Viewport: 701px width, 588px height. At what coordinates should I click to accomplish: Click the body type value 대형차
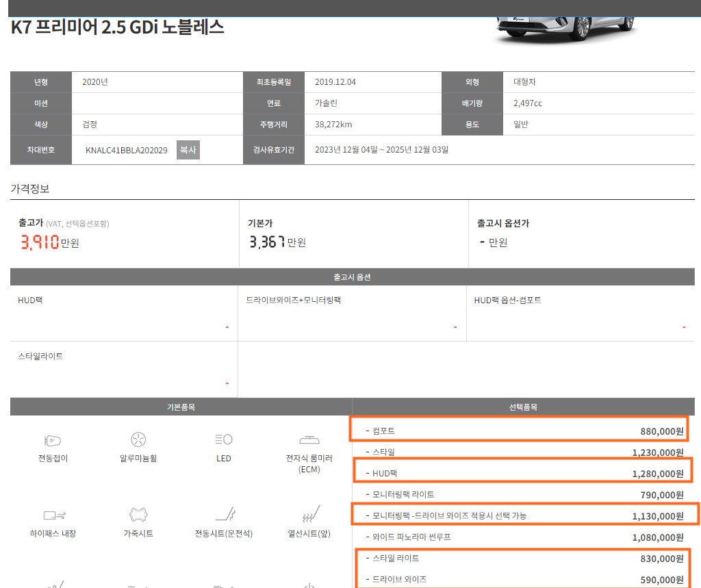click(524, 82)
